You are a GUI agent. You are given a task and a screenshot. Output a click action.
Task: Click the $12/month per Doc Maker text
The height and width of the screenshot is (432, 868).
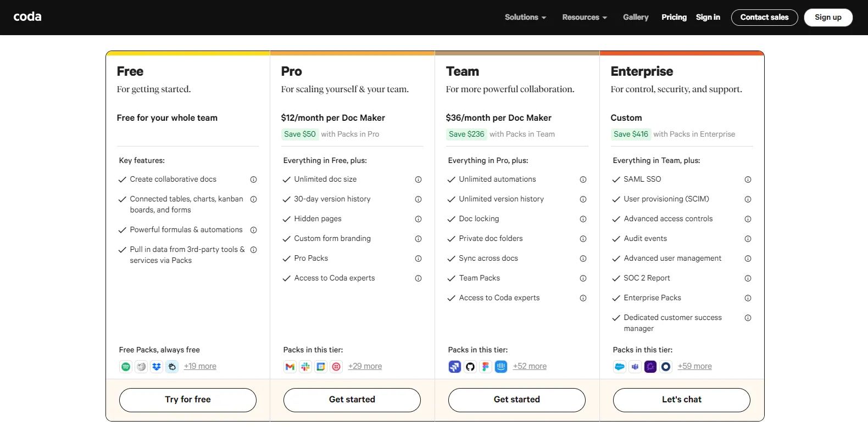333,118
